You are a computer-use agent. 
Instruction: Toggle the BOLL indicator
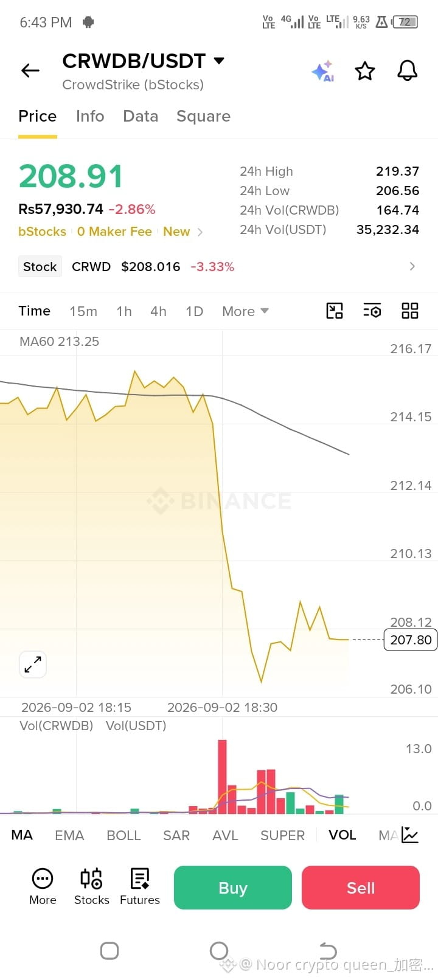coord(123,835)
